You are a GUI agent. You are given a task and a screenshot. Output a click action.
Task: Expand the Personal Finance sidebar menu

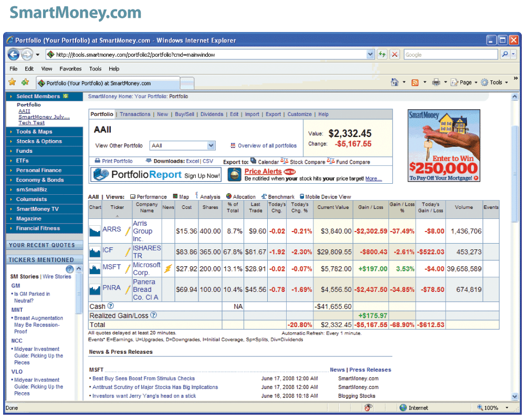tap(39, 170)
